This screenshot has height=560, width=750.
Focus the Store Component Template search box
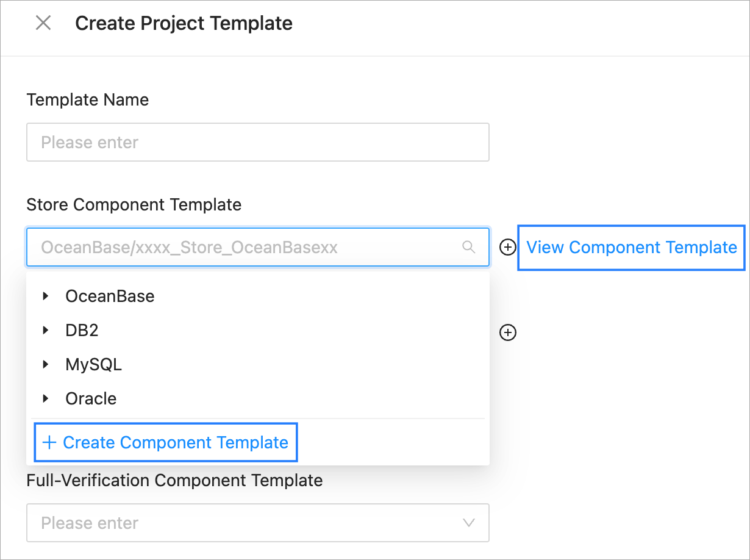click(x=244, y=247)
